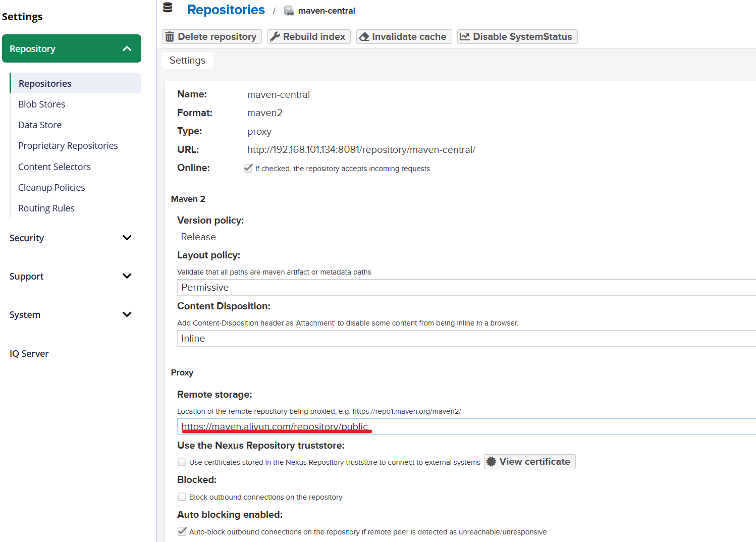Open the Content Disposition Inline dropdown
Image resolution: width=756 pixels, height=542 pixels.
[x=466, y=338]
